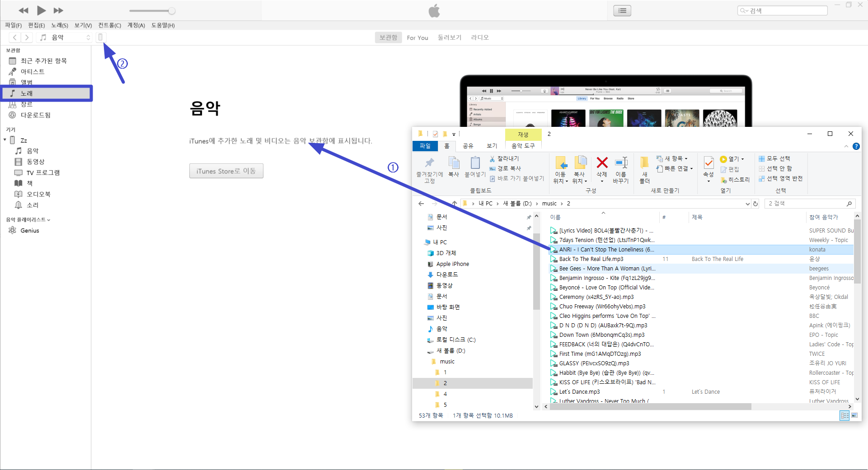Click the 새 폴더 icon
868x470 pixels.
(x=645, y=170)
